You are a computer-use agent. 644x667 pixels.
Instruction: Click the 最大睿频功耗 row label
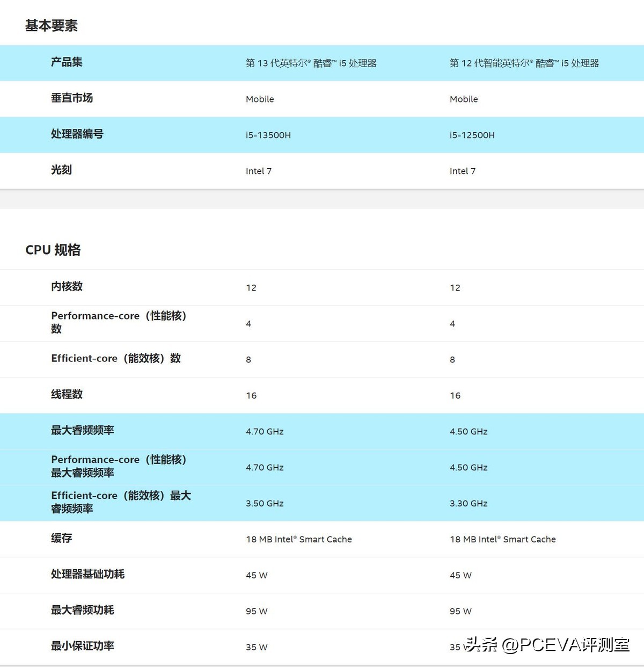coord(82,611)
